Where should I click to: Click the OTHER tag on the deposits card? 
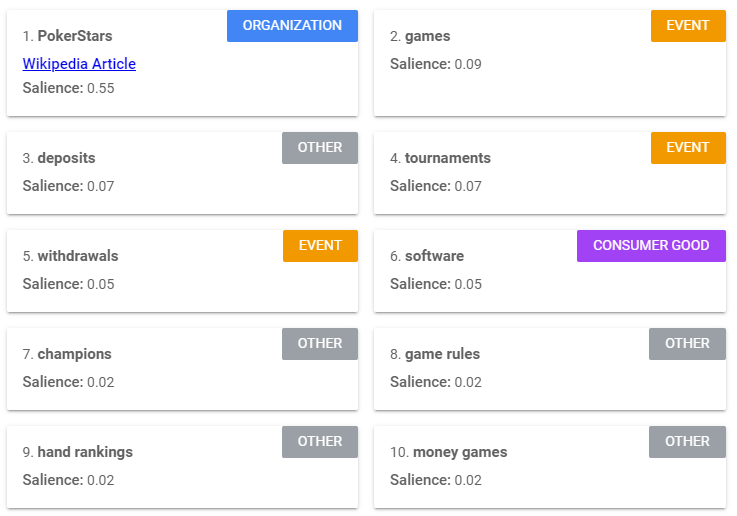click(x=319, y=148)
